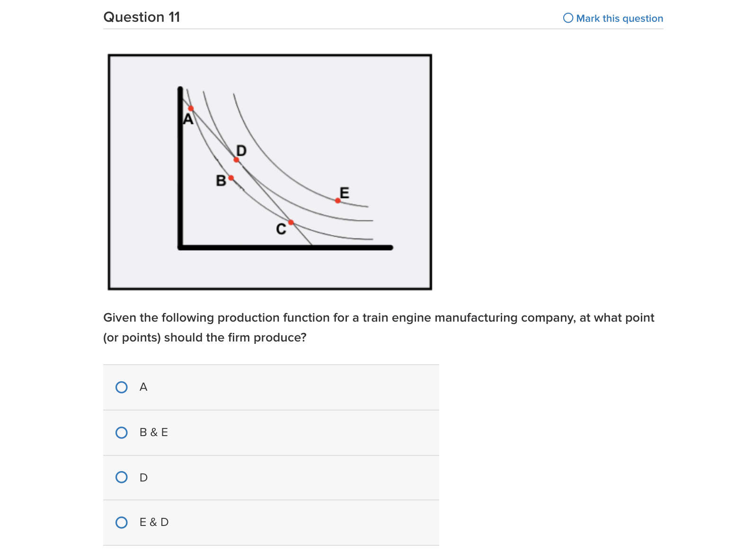The width and height of the screenshot is (744, 560).
Task: Click the label E on the graph
Action: (344, 192)
